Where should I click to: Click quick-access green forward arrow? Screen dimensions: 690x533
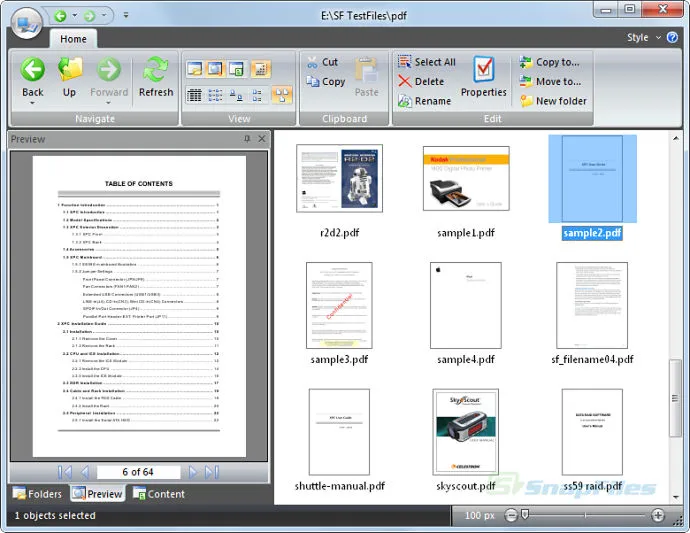[x=89, y=16]
